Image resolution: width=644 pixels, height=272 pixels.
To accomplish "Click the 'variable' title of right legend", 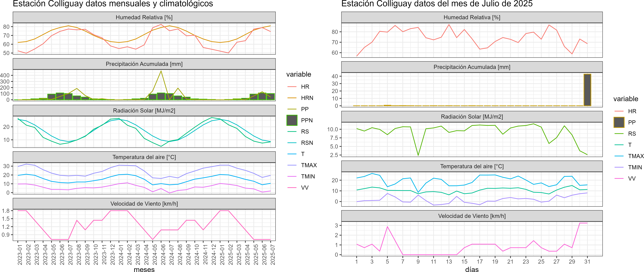I will 626,99.
